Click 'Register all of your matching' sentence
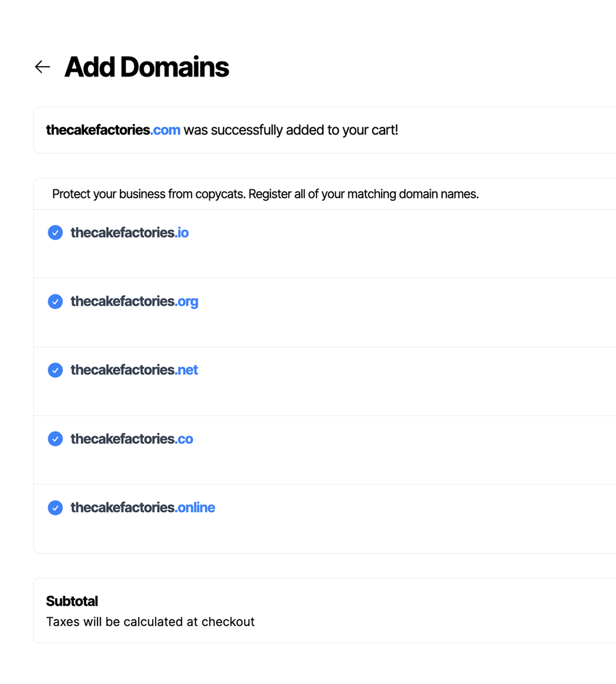Image resolution: width=616 pixels, height=684 pixels. (363, 194)
